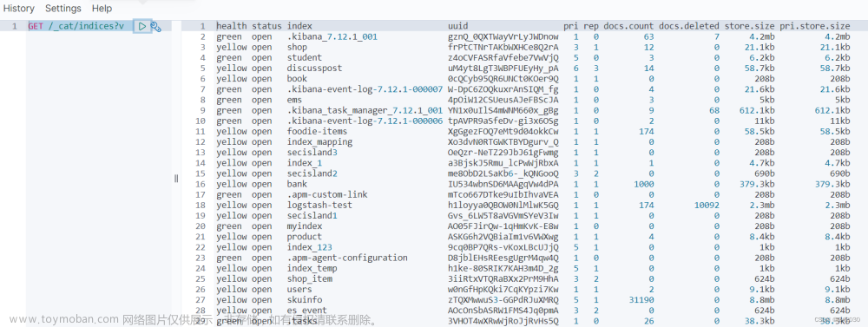This screenshot has width=868, height=327.
Task: Select the ems index name
Action: (x=294, y=100)
